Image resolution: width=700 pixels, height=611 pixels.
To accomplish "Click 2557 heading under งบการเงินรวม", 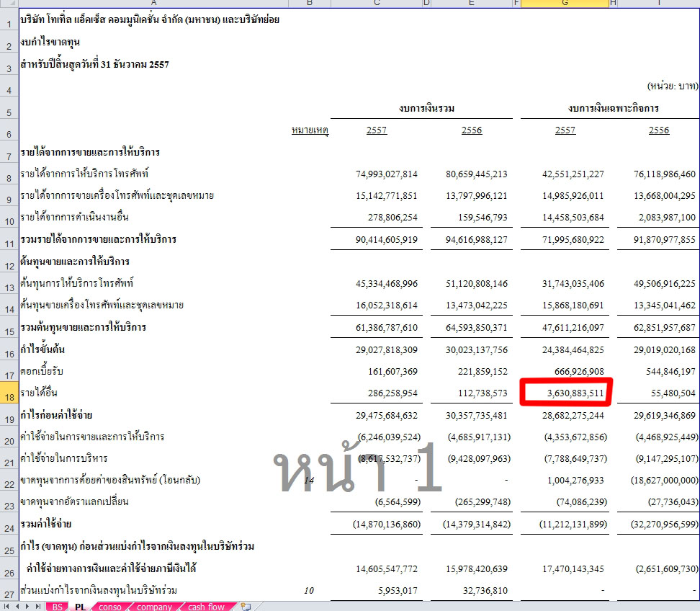I will [377, 130].
